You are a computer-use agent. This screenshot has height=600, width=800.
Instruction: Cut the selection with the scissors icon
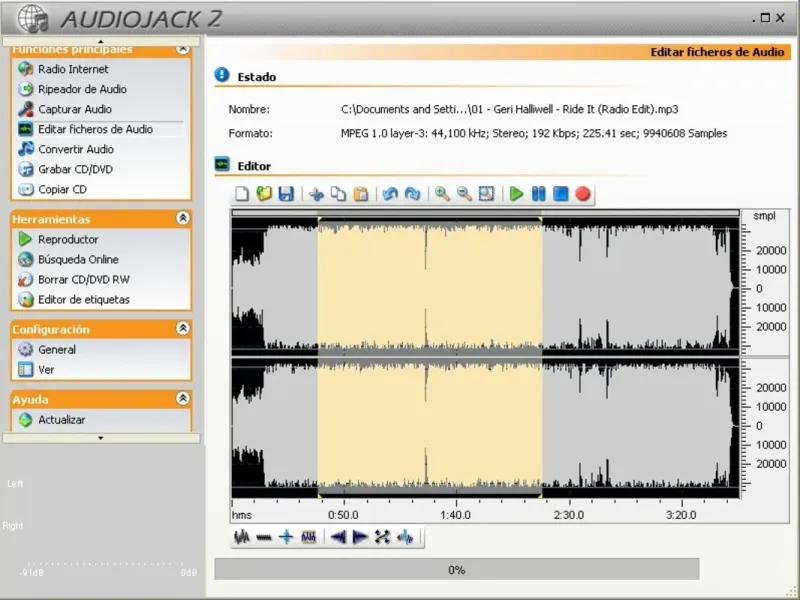(316, 194)
